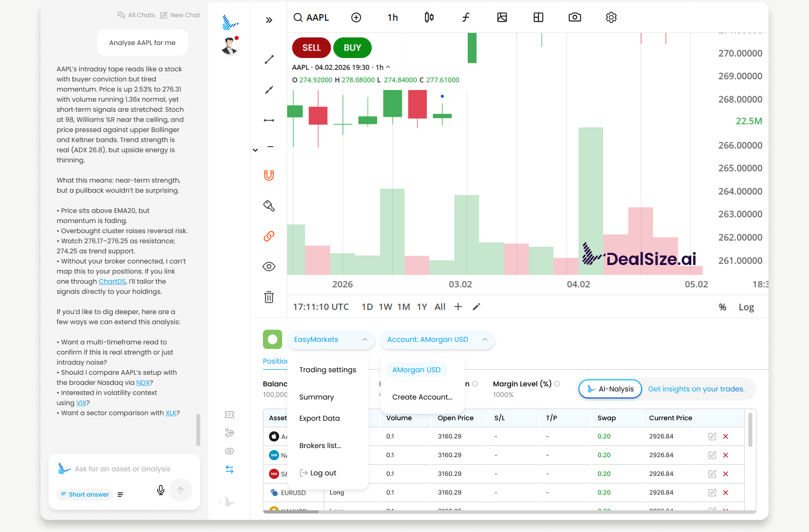This screenshot has width=809, height=532.
Task: Choose Create Account... option
Action: pyautogui.click(x=422, y=397)
